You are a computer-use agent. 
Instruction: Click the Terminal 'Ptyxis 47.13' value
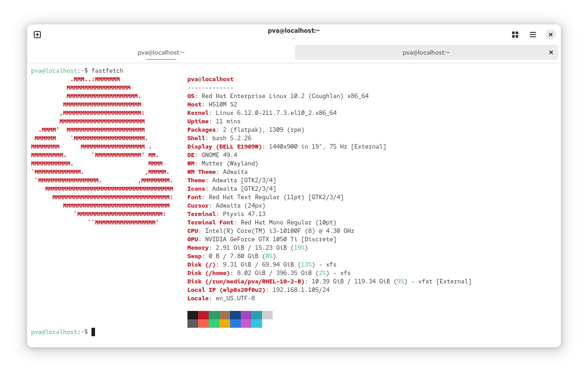click(244, 214)
